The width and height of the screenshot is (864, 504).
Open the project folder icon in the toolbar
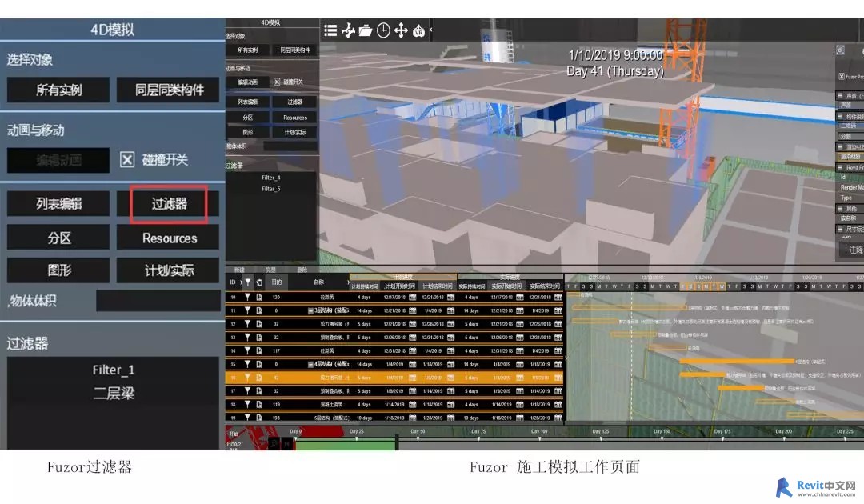coord(366,30)
